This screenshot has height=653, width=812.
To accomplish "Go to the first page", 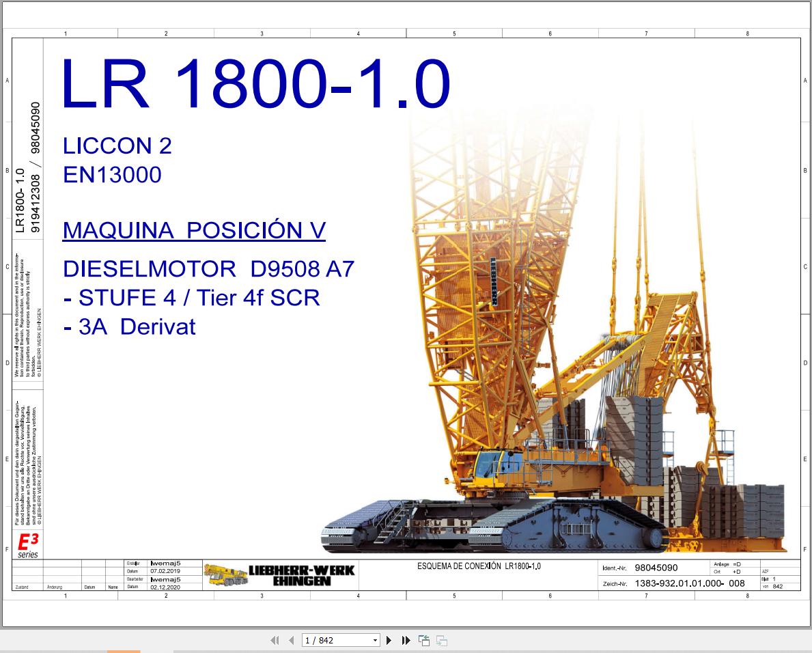I will pyautogui.click(x=275, y=641).
